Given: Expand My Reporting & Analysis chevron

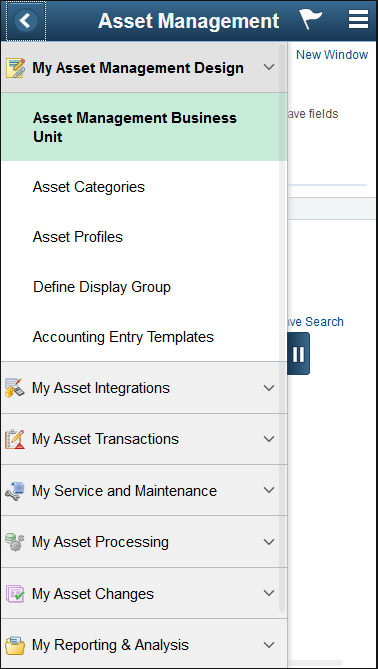Looking at the screenshot, I should click(269, 645).
